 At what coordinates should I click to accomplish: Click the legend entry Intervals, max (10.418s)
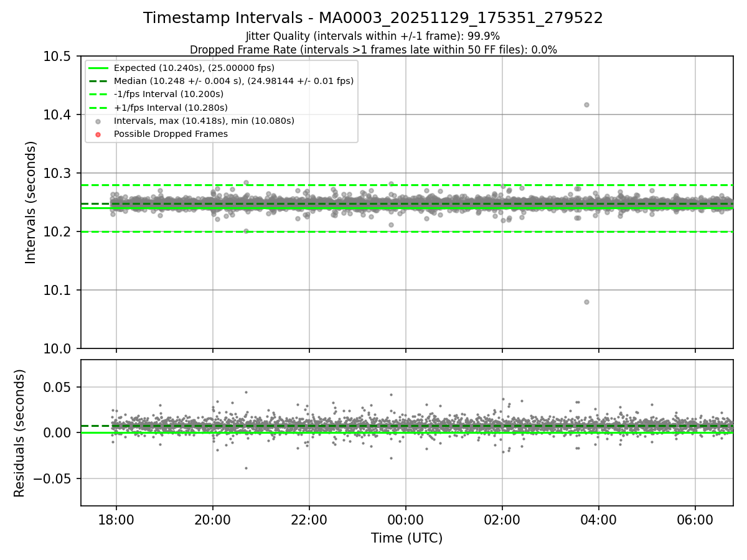[204, 121]
